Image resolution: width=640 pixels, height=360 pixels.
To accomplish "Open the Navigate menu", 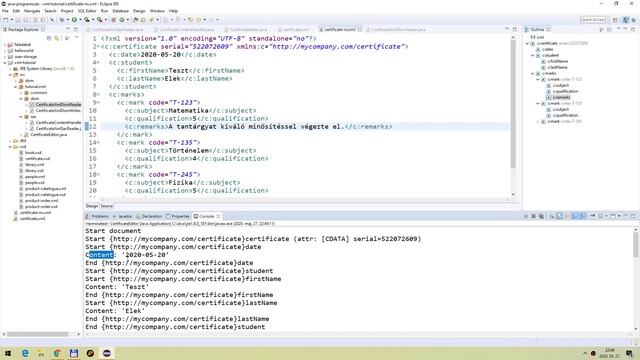I will [32, 11].
